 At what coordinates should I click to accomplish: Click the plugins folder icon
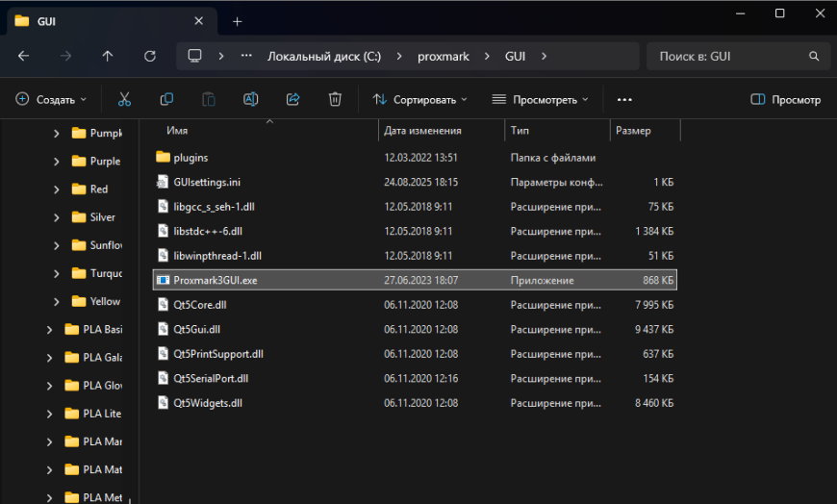point(163,157)
